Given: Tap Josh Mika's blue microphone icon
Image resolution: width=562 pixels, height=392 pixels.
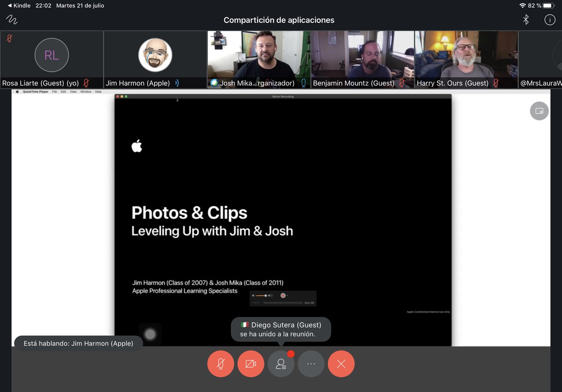Looking at the screenshot, I should 303,83.
